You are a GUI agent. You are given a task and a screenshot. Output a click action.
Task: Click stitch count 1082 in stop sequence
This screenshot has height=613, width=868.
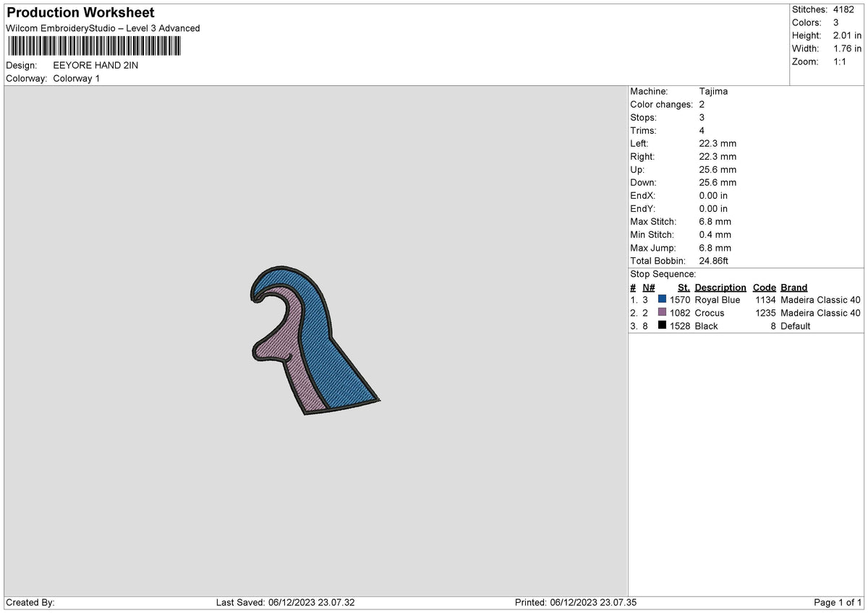(x=680, y=313)
